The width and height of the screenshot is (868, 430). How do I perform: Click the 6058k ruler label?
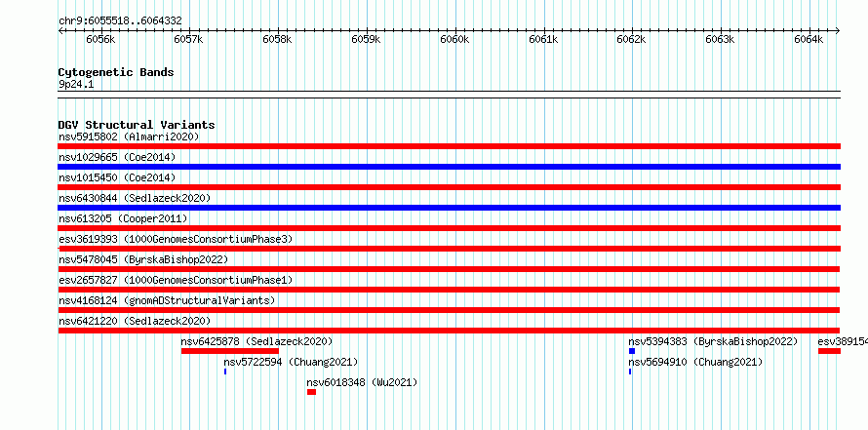click(277, 39)
